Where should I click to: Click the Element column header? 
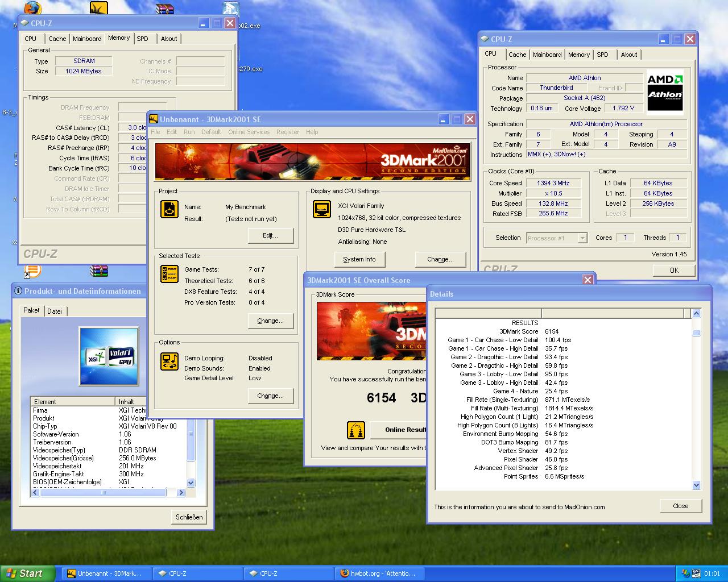coord(73,401)
